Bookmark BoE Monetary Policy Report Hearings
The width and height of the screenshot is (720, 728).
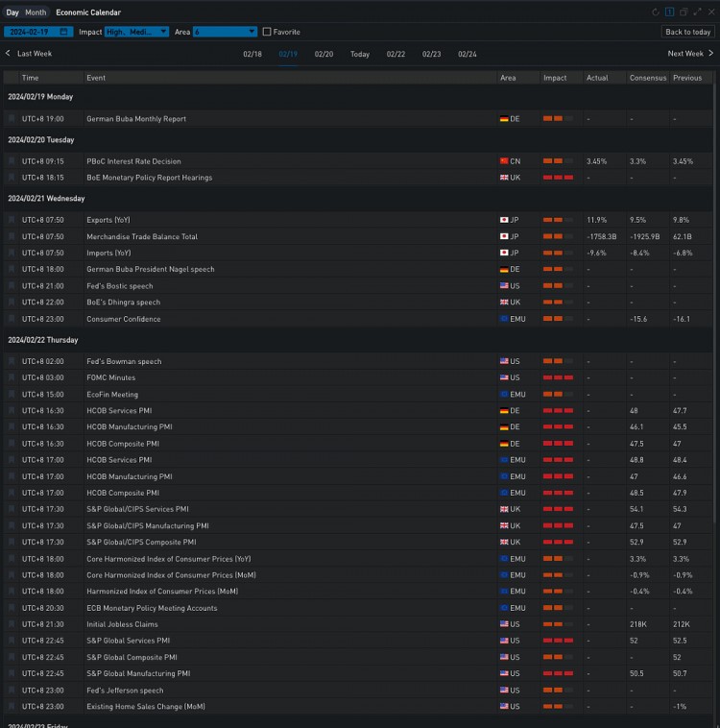tap(12, 178)
